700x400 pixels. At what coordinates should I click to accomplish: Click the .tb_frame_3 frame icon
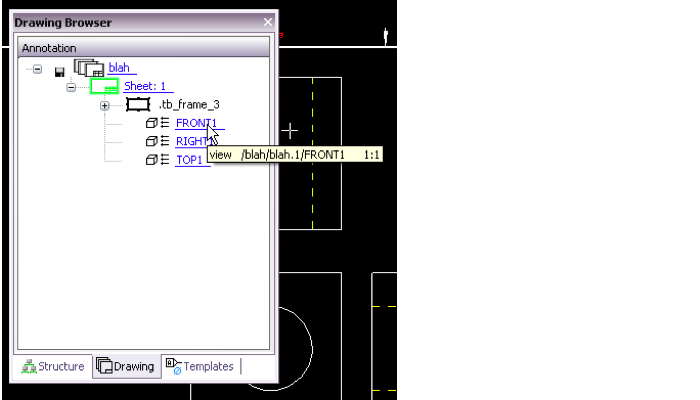(x=138, y=105)
